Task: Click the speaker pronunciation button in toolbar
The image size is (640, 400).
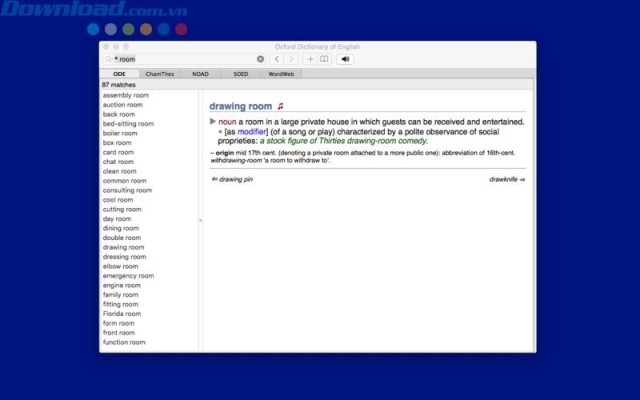Action: click(346, 59)
